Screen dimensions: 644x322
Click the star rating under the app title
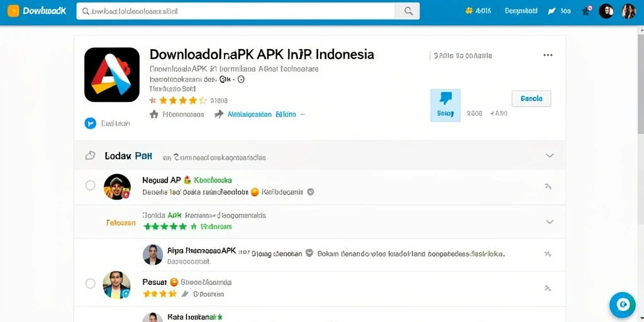[178, 100]
